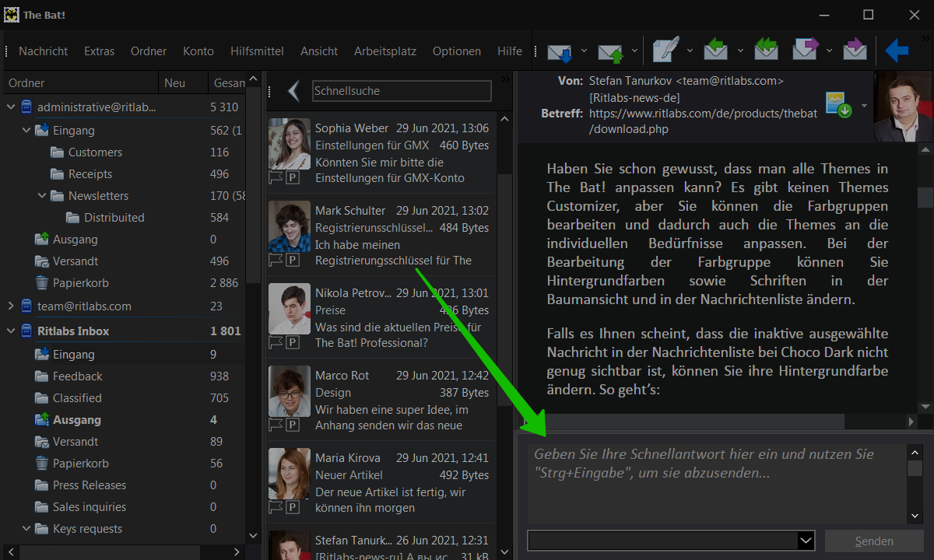Click the Senden button
934x560 pixels.
tap(874, 541)
